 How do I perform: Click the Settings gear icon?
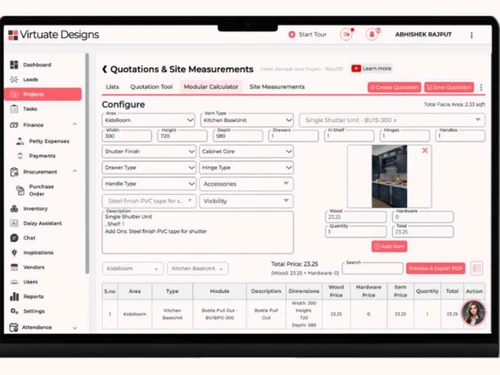(x=14, y=311)
